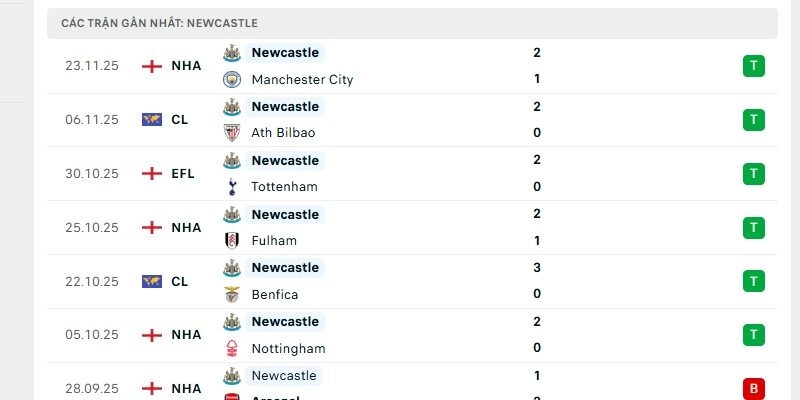Viewport: 800px width, 400px height.
Task: Click the Benfica club crest icon
Action: pyautogui.click(x=232, y=295)
